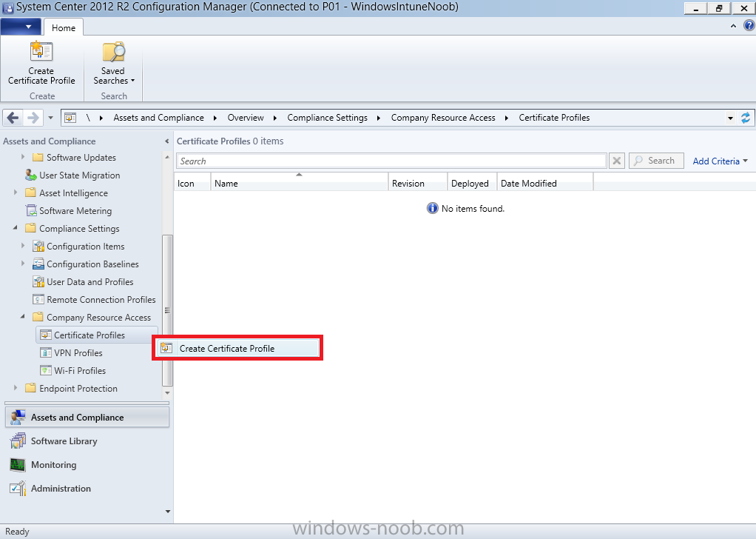
Task: Click the navigation tree scrollbar thumb
Action: click(x=167, y=310)
